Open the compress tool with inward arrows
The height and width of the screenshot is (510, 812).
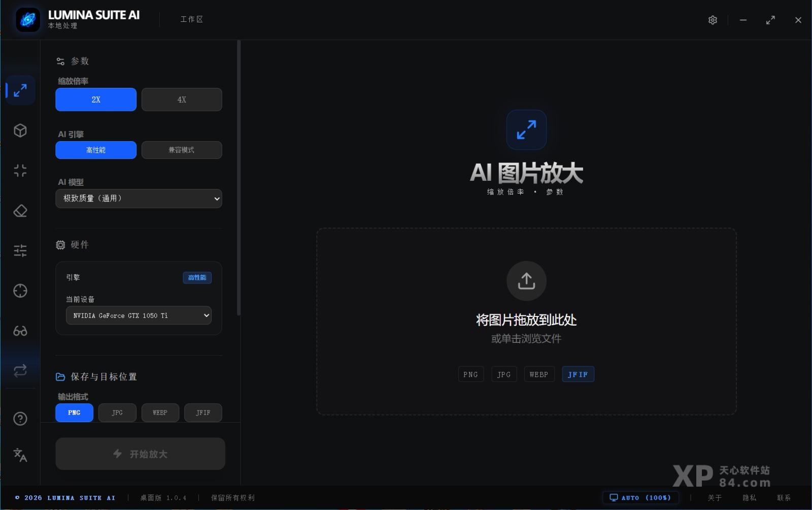(20, 171)
